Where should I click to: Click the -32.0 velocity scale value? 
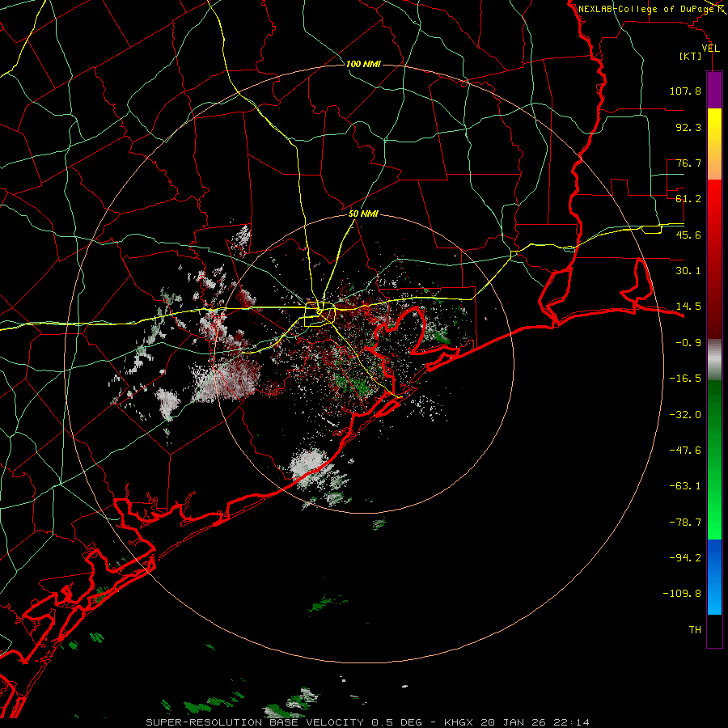pyautogui.click(x=685, y=415)
